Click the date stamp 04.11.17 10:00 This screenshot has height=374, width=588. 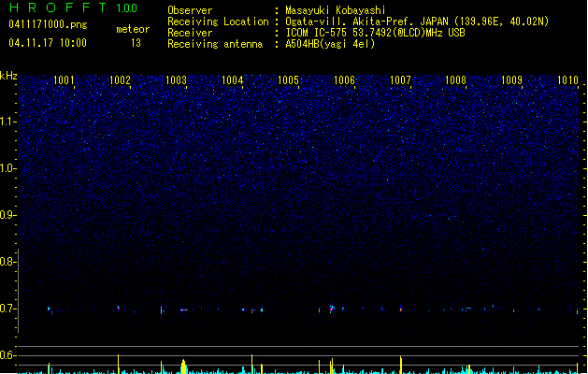coord(48,43)
